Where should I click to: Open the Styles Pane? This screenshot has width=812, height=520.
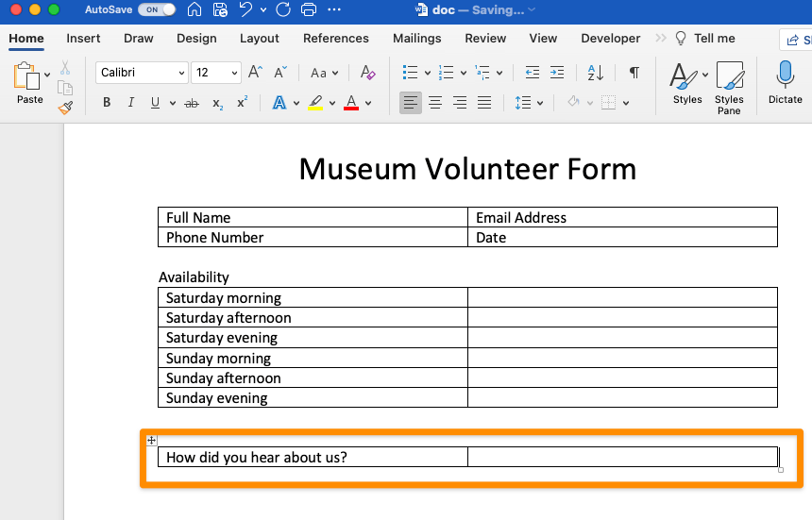point(729,88)
